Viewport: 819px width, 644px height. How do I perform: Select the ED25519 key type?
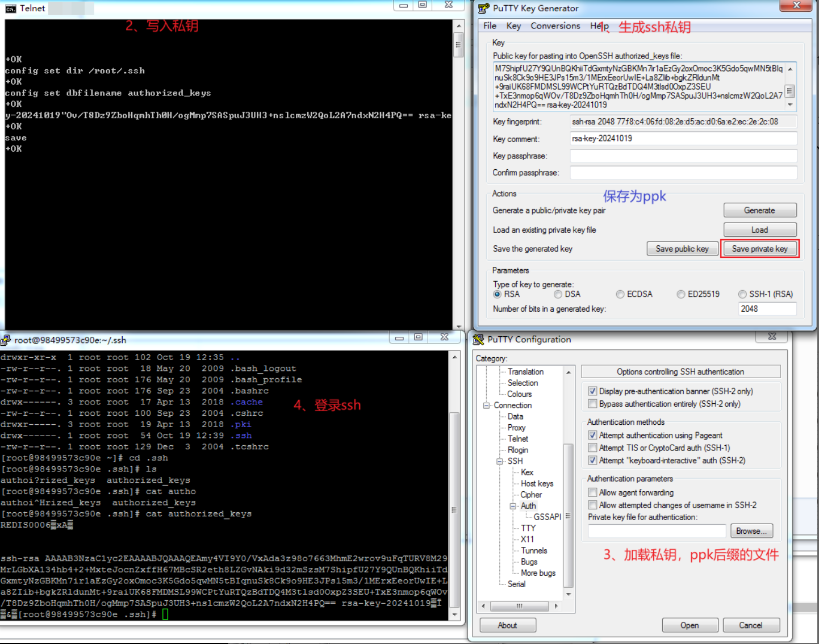pos(680,294)
